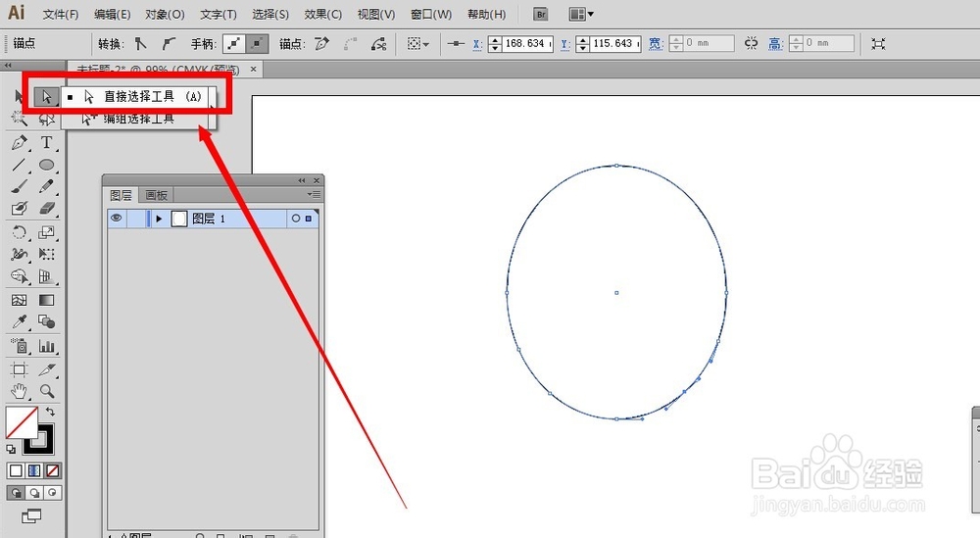Select the Ellipse tool
This screenshot has height=538, width=980.
tap(46, 165)
